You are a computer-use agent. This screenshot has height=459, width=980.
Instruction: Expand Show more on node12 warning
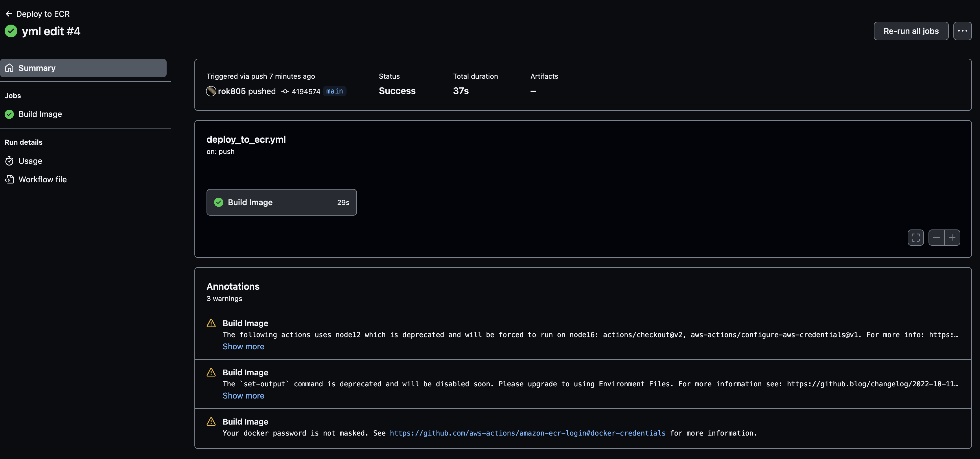(243, 347)
